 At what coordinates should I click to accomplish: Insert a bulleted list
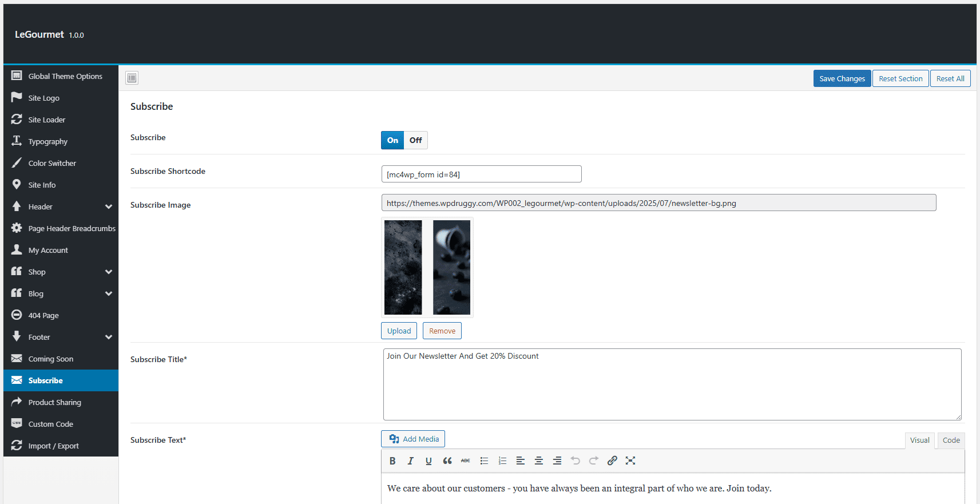(x=484, y=461)
